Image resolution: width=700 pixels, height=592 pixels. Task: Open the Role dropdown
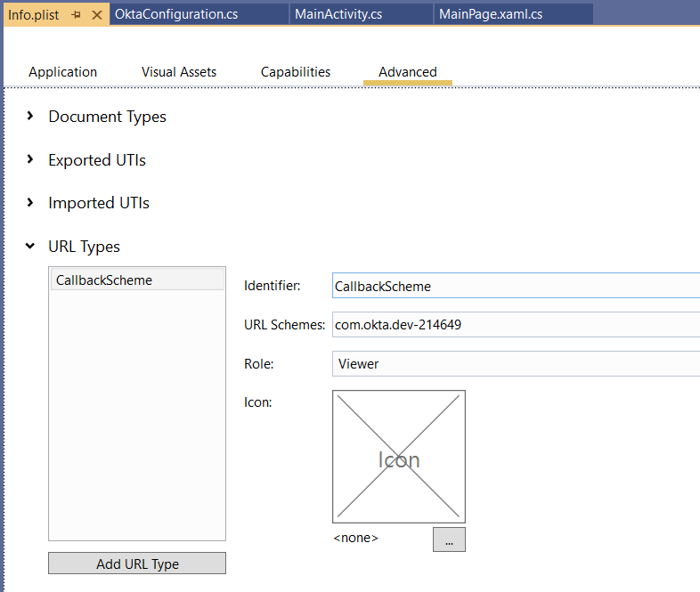click(515, 363)
